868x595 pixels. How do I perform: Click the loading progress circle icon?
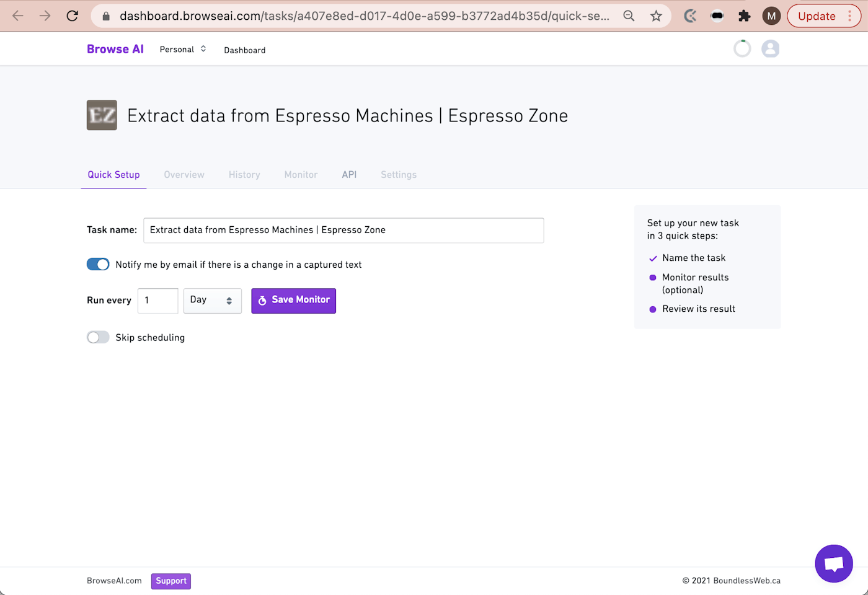click(x=742, y=48)
